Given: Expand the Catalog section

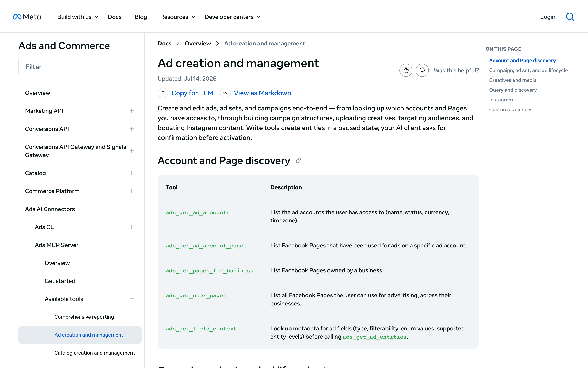Looking at the screenshot, I should point(132,173).
